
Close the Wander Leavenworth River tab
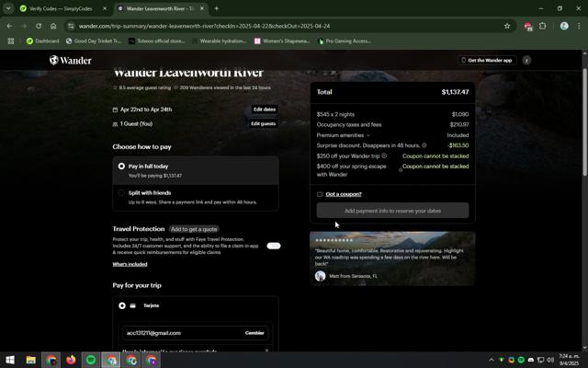[x=202, y=8]
